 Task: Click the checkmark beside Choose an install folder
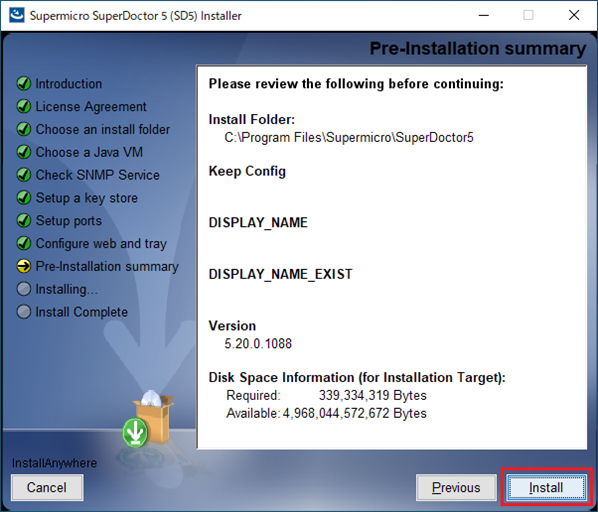[x=24, y=129]
